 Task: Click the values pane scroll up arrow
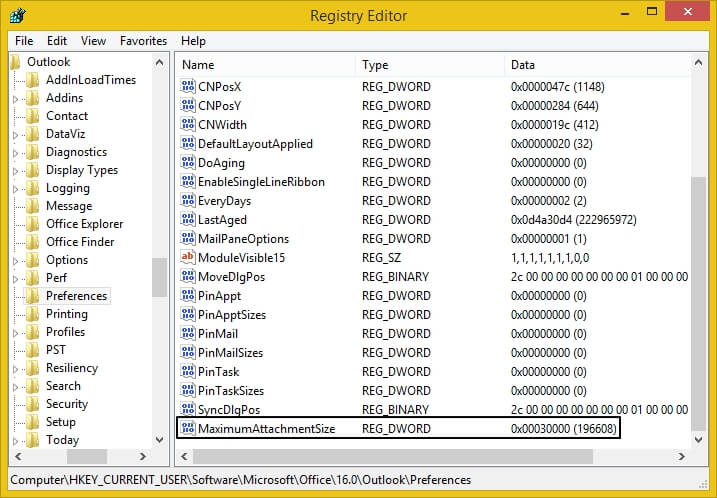[x=698, y=63]
